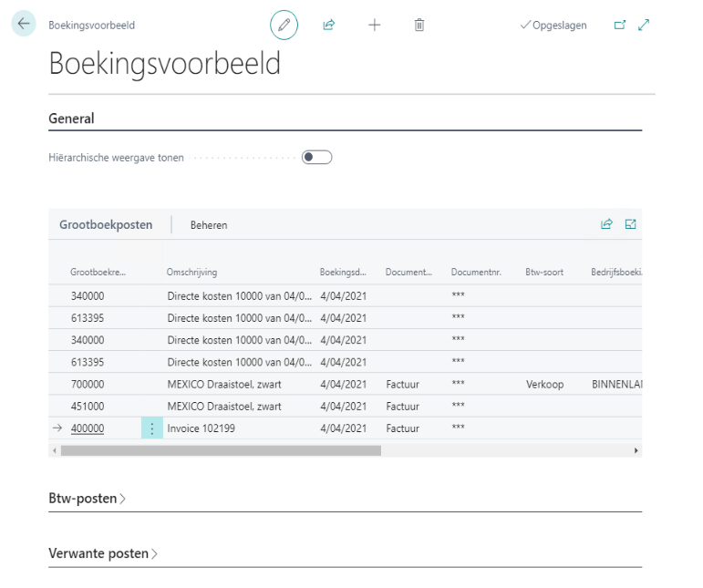Click share icon in Grootboekposten header
Screen dimensions: 703x588
tap(606, 224)
